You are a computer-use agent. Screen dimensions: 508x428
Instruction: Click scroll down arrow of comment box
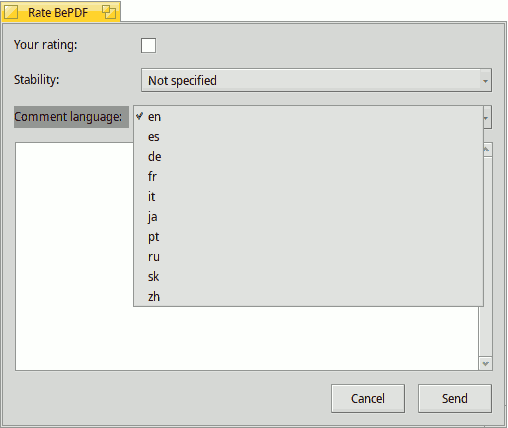tap(486, 364)
